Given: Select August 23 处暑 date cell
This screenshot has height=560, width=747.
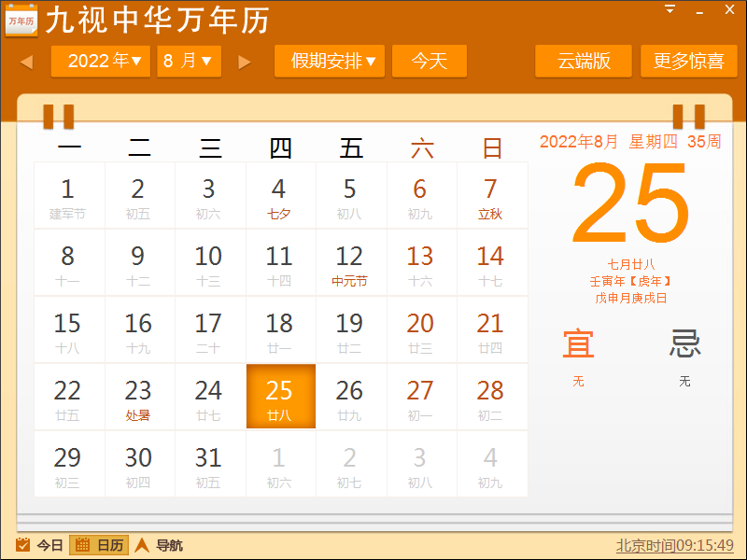Looking at the screenshot, I should (x=138, y=398).
